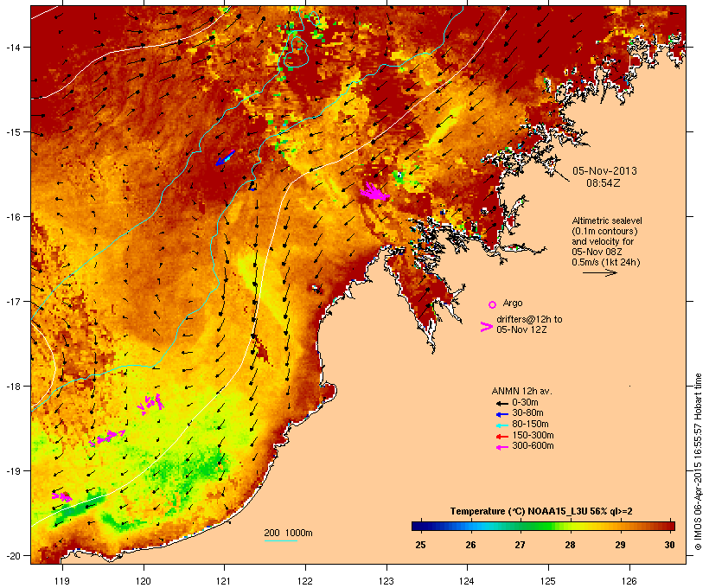The height and width of the screenshot is (588, 709).
Task: Click the magenta Argo circle symbol
Action: pyautogui.click(x=493, y=304)
